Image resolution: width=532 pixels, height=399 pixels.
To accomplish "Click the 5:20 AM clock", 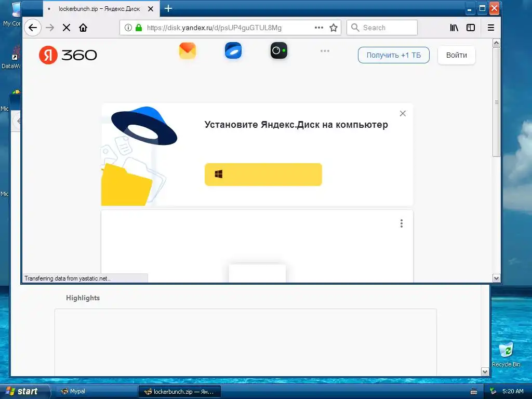I will (513, 391).
